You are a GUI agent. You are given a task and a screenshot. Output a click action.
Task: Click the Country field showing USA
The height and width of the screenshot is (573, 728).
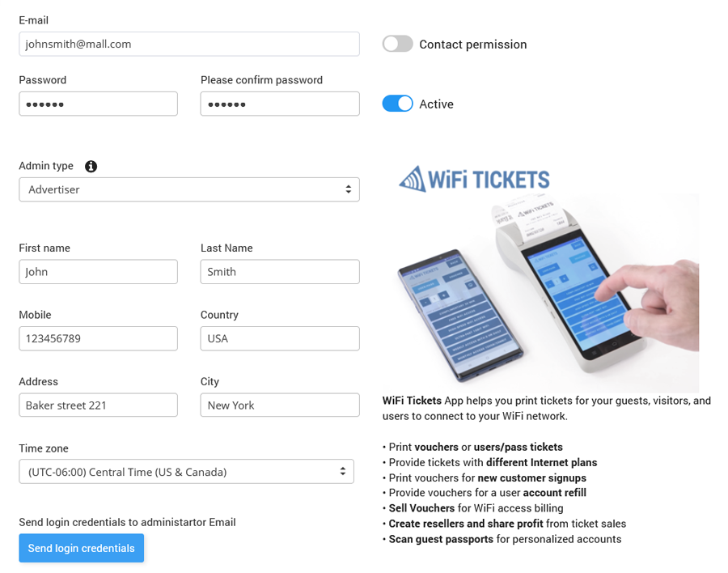(x=280, y=338)
